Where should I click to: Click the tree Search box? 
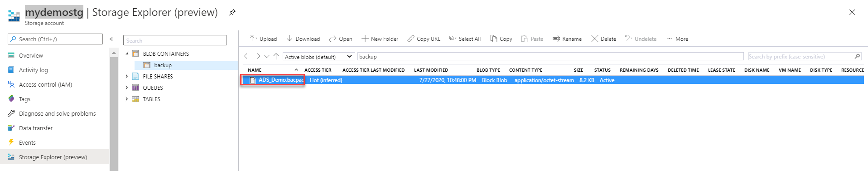tap(175, 40)
